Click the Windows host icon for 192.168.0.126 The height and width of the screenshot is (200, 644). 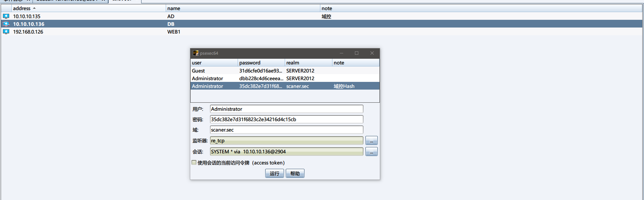pos(6,32)
